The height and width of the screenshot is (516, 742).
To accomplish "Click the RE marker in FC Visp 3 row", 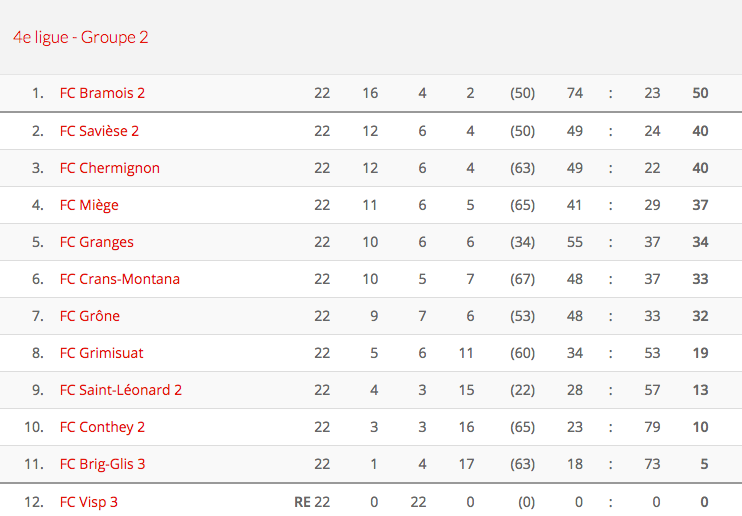I will (x=302, y=502).
